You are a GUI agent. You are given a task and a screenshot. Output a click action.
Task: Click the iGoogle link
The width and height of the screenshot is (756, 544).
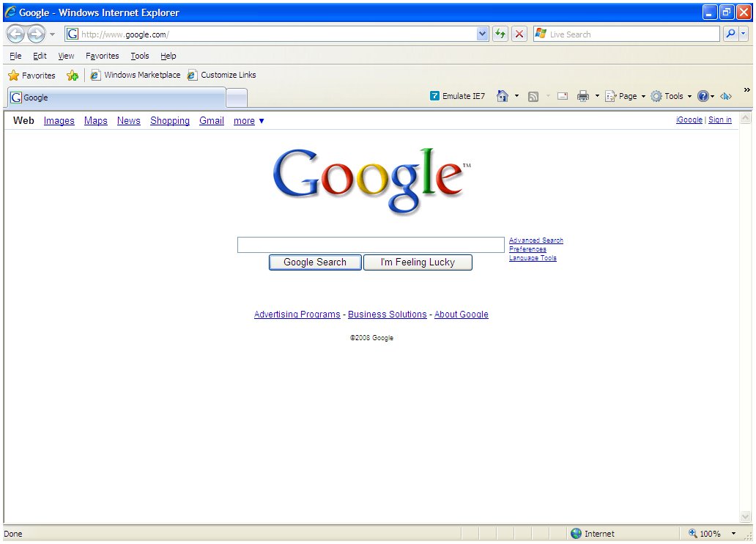click(x=689, y=120)
